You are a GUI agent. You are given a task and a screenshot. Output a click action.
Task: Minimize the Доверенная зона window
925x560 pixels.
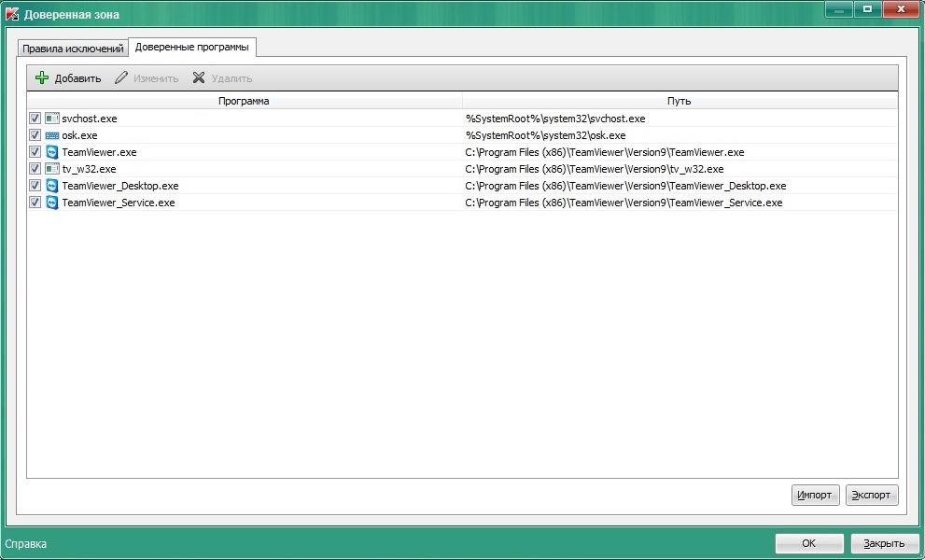[x=839, y=8]
